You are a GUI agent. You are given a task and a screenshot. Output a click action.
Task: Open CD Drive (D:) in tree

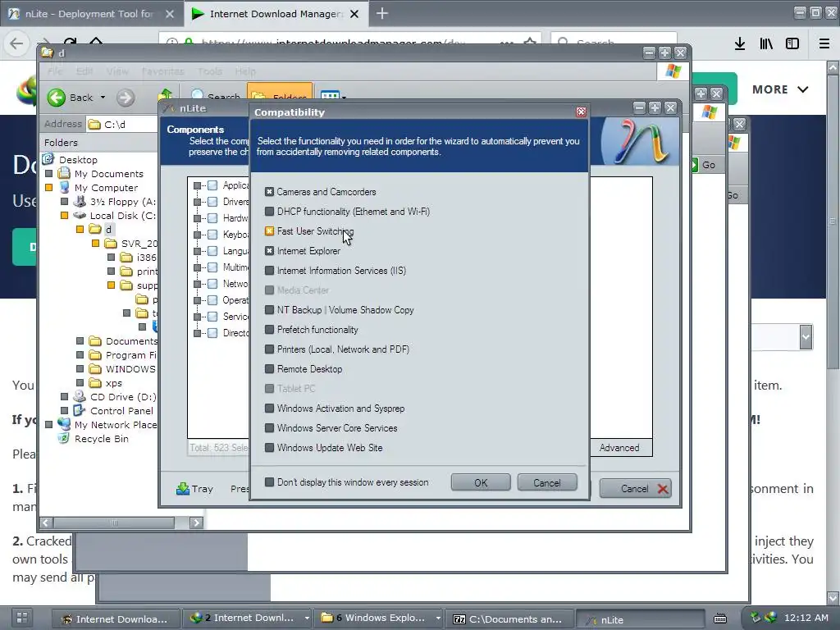[123, 397]
